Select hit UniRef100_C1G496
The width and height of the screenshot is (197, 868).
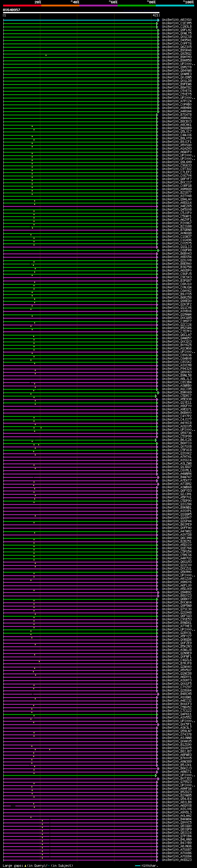tap(177, 240)
